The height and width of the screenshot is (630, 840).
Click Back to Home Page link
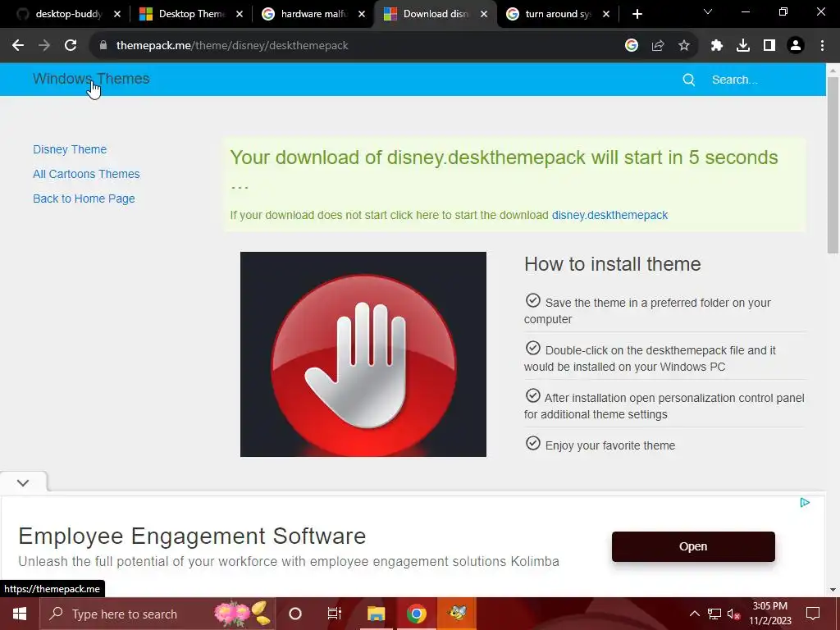(84, 199)
